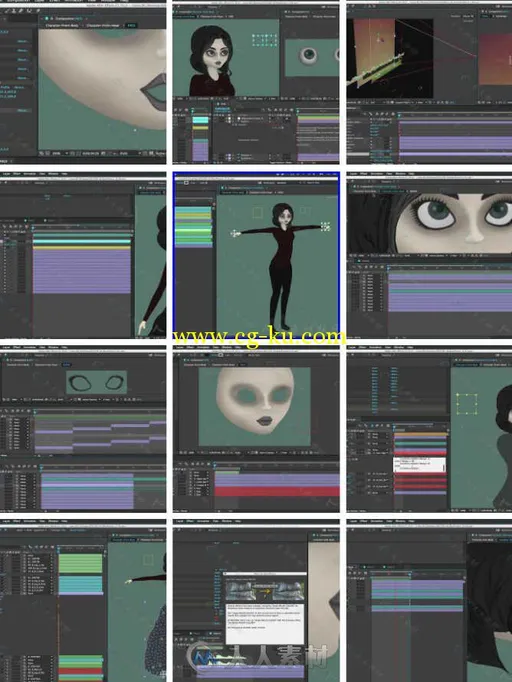Viewport: 512px width, 682px height.
Task: Open the thumbnail showing the white dialog window
Action: point(256,601)
